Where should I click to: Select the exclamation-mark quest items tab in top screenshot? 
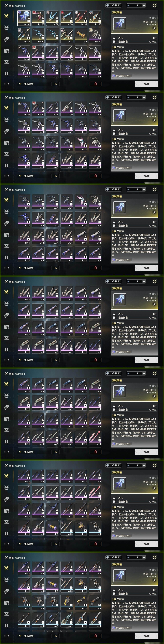pyautogui.click(x=7, y=73)
